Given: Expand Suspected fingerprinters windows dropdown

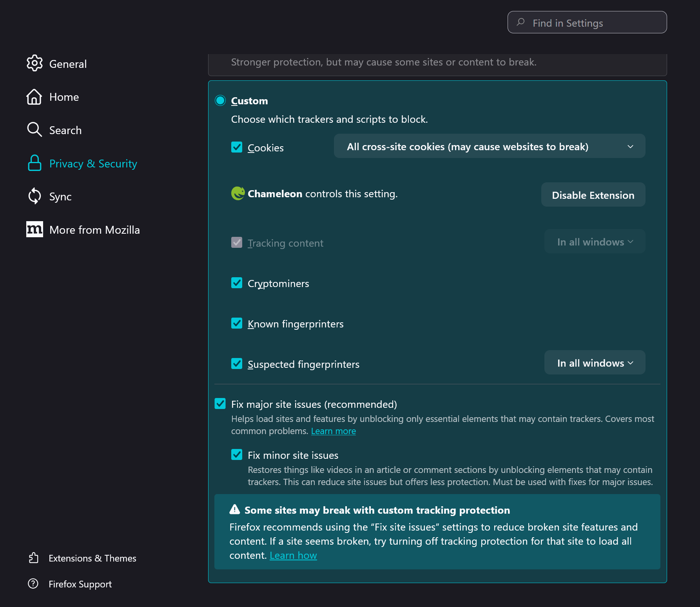Looking at the screenshot, I should [x=594, y=363].
